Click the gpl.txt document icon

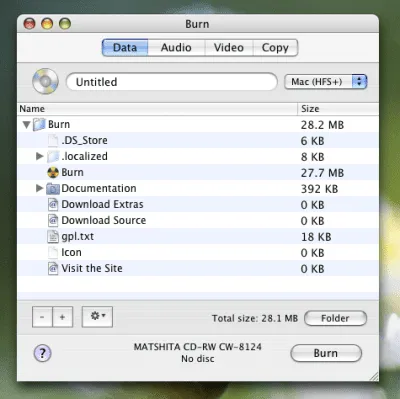(x=53, y=236)
